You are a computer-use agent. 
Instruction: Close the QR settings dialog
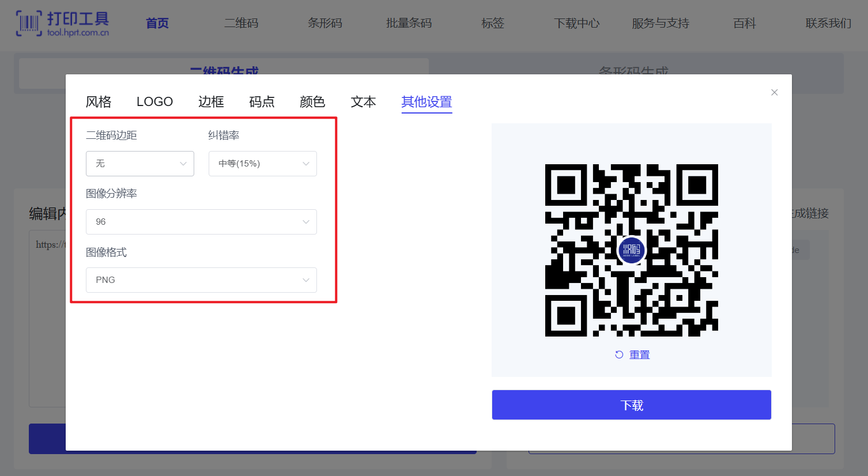click(x=775, y=92)
